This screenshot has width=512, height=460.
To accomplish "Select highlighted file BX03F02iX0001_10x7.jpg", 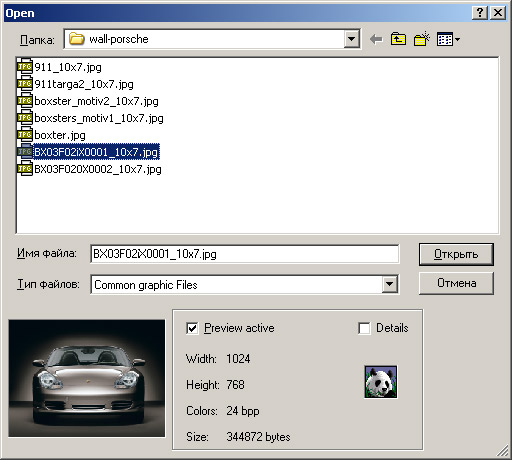I will pyautogui.click(x=96, y=152).
